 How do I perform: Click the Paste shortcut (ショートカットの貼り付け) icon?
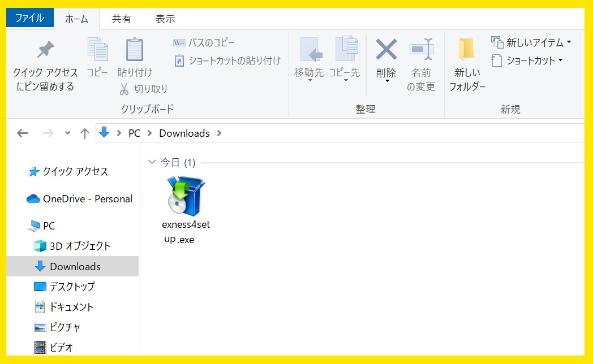click(226, 60)
